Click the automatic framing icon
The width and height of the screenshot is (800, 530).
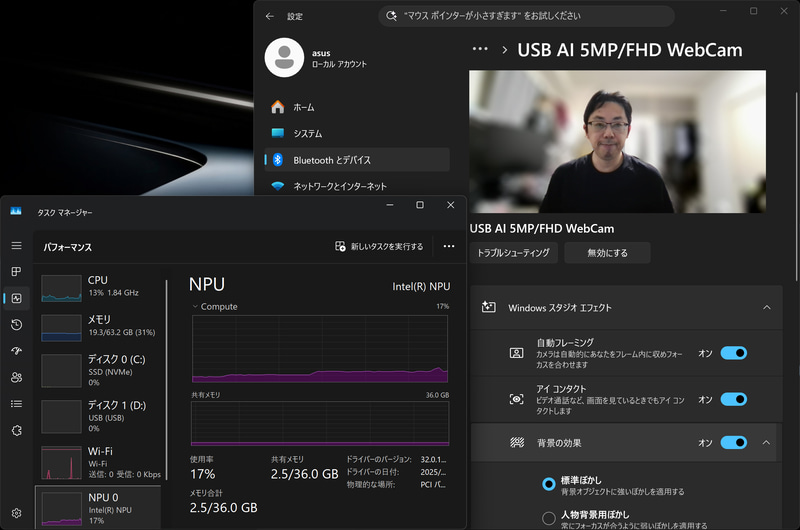(x=516, y=353)
